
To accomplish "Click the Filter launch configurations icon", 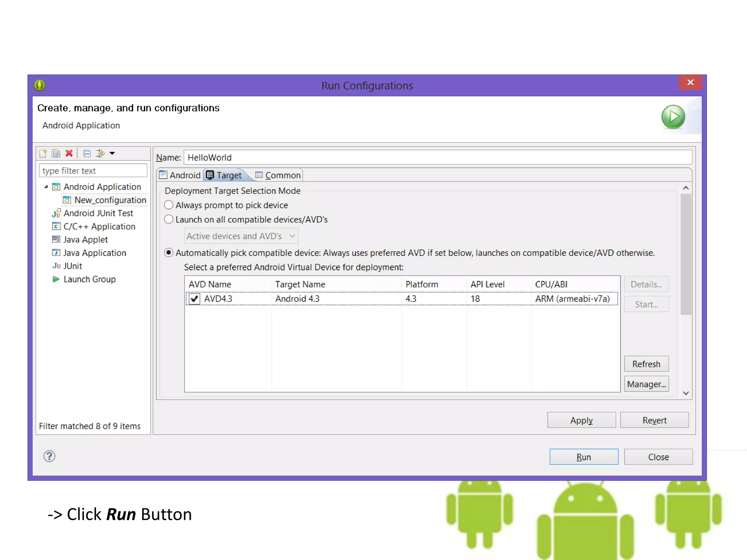I will pos(100,153).
